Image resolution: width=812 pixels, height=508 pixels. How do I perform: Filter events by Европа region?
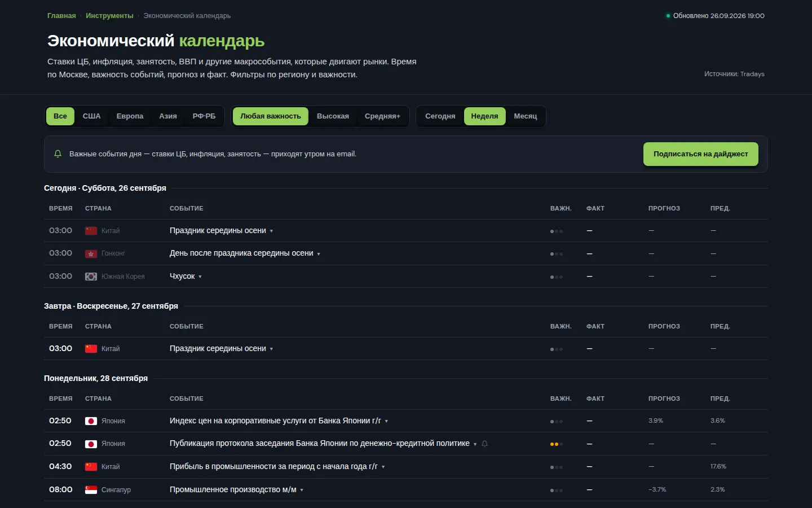click(130, 116)
